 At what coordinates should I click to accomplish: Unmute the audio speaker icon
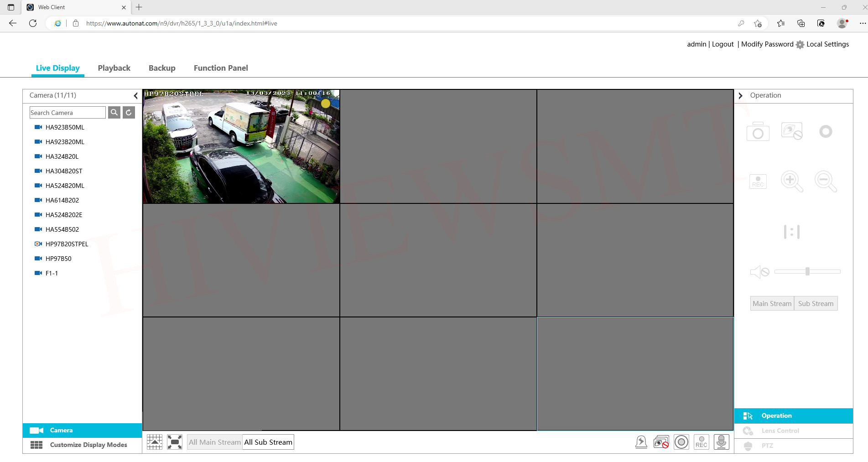(x=759, y=272)
